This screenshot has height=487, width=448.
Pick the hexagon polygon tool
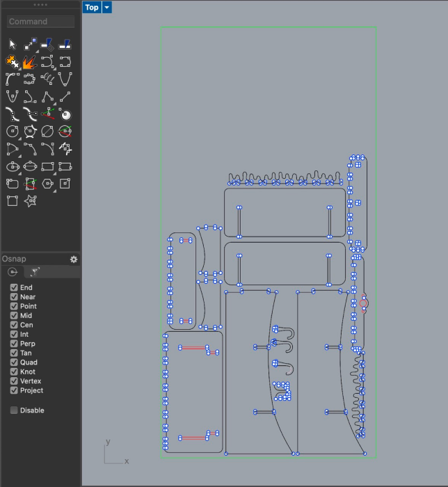click(47, 184)
